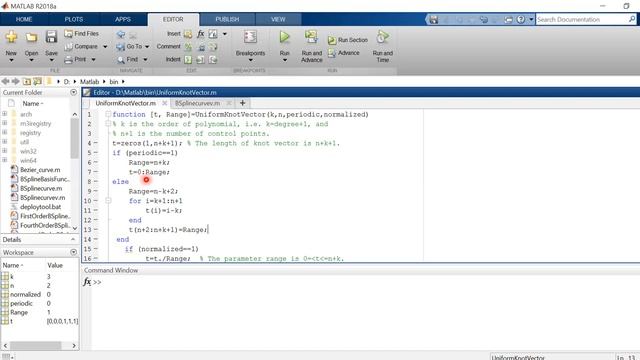Expand the arch folder

[x=4, y=113]
